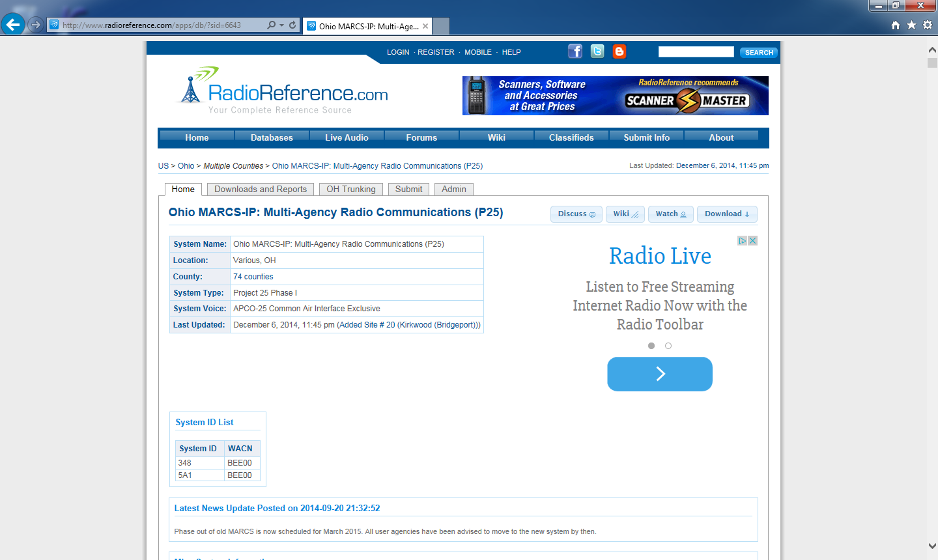Viewport: 938px width, 560px height.
Task: Click the 74 counties value
Action: click(x=253, y=277)
